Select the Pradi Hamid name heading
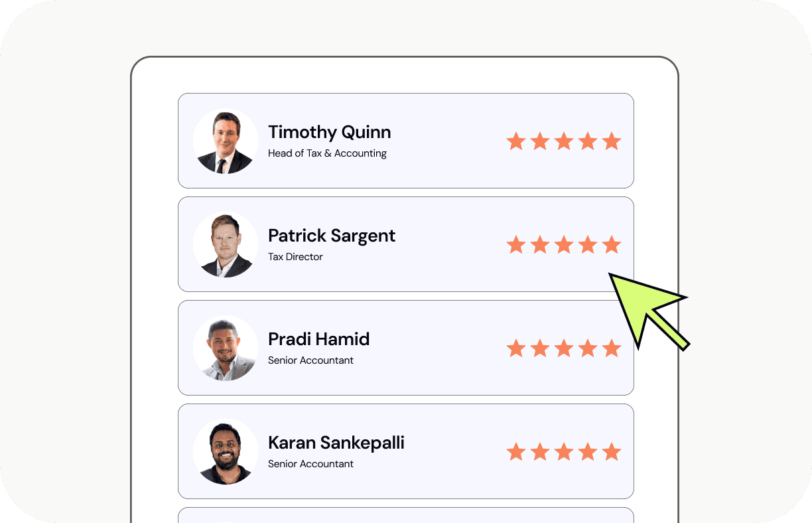The width and height of the screenshot is (812, 523). (318, 339)
